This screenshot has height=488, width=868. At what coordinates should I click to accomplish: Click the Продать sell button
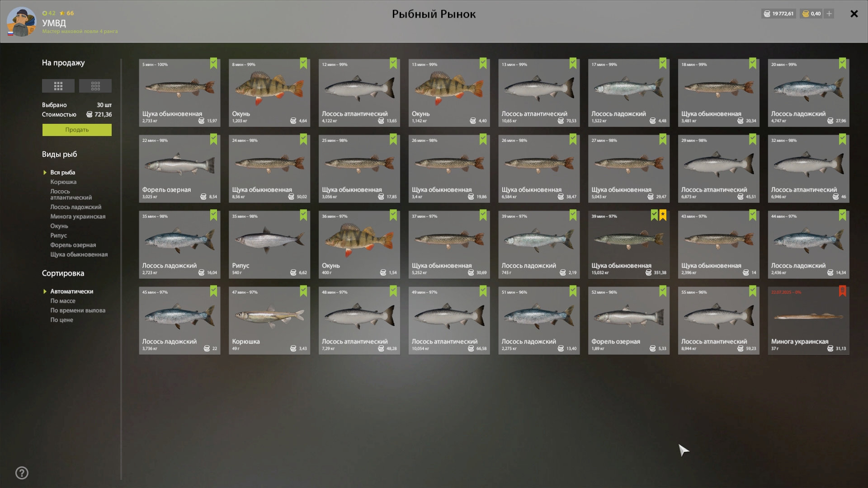click(77, 130)
